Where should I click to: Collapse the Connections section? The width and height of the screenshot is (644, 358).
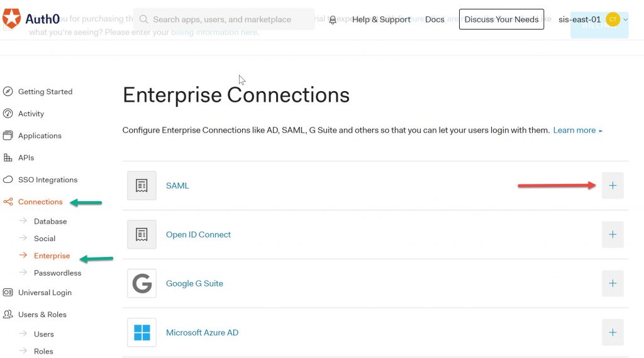coord(40,202)
